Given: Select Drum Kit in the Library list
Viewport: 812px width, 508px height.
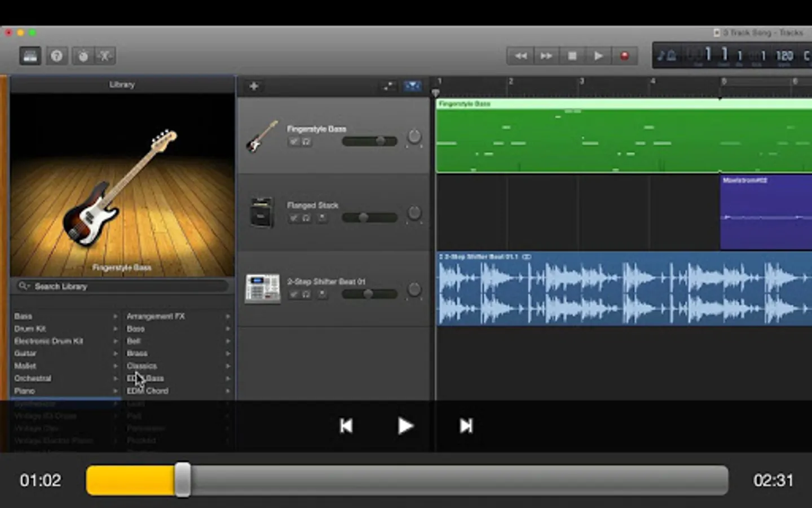Looking at the screenshot, I should click(30, 329).
